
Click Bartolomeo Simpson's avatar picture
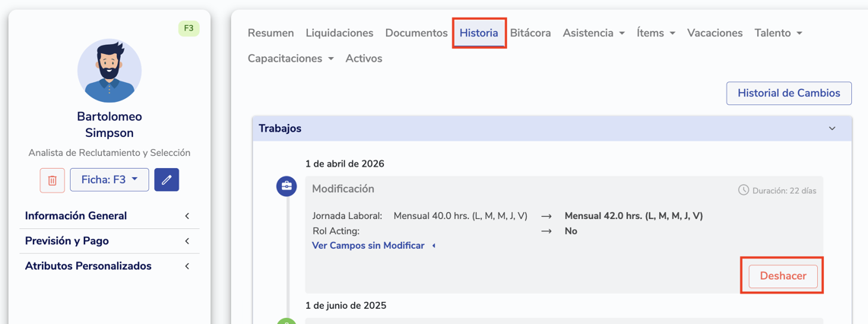coord(109,71)
